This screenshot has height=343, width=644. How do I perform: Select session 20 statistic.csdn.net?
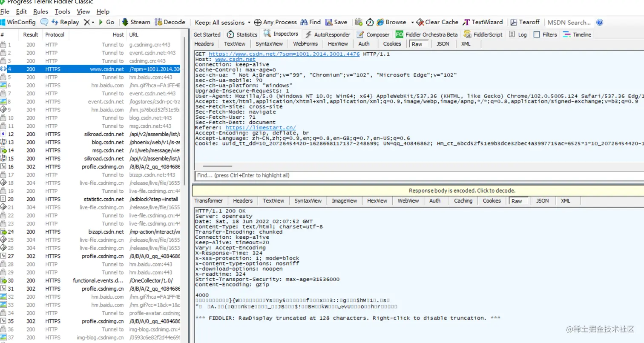pos(90,199)
